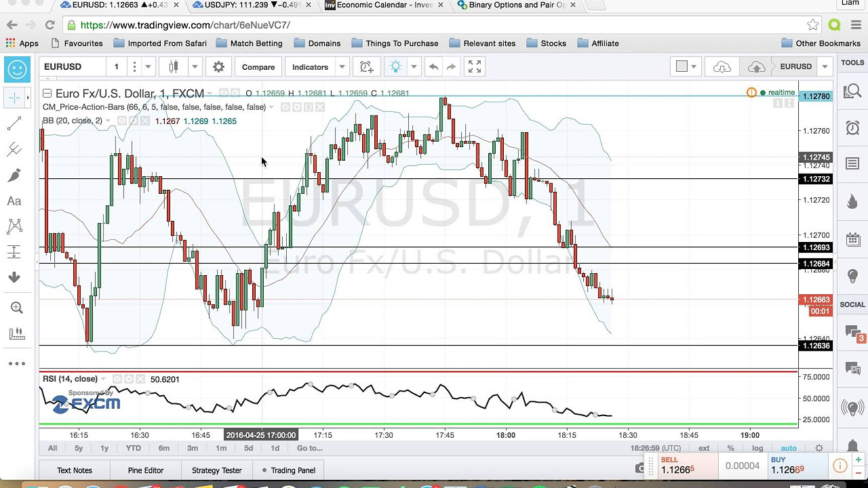Open the symbol search panel in sidebar
This screenshot has height=488, width=868.
(852, 92)
